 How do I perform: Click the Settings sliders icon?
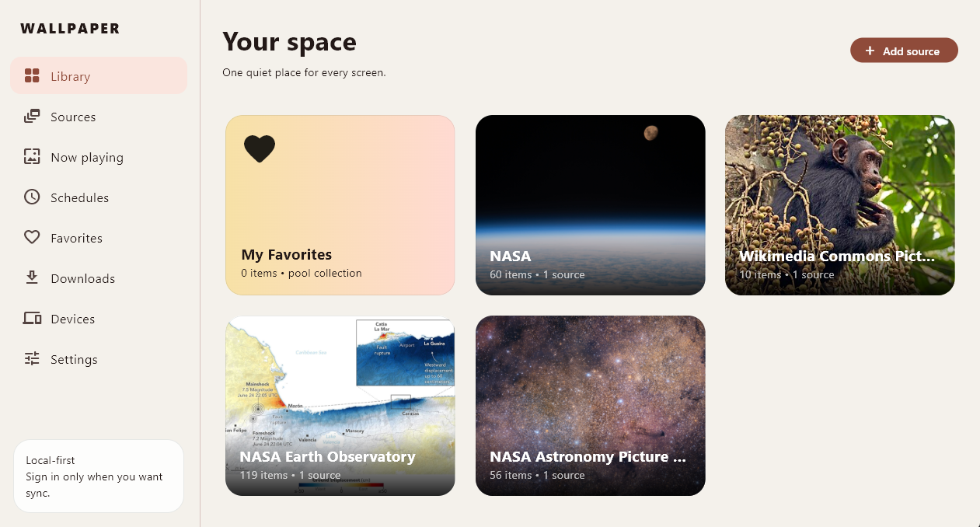pos(32,358)
